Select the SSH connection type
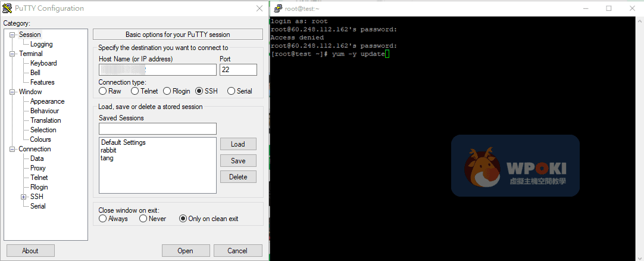 click(199, 91)
